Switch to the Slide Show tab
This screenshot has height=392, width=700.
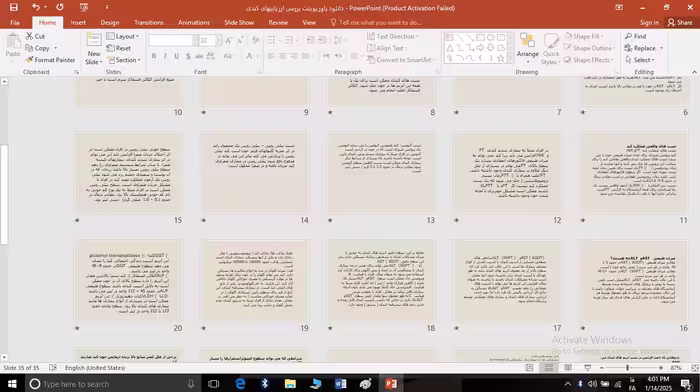pos(239,22)
